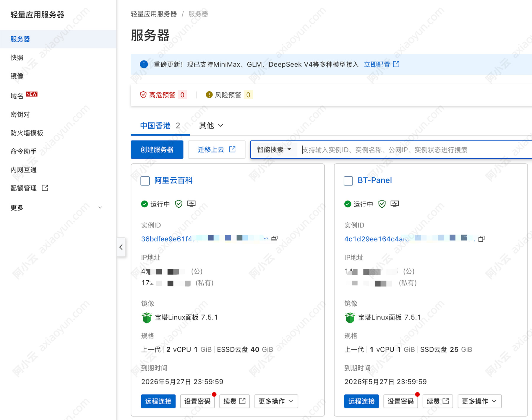Click 远程连接 for BT-Panel
The width and height of the screenshot is (532, 420).
(x=361, y=401)
